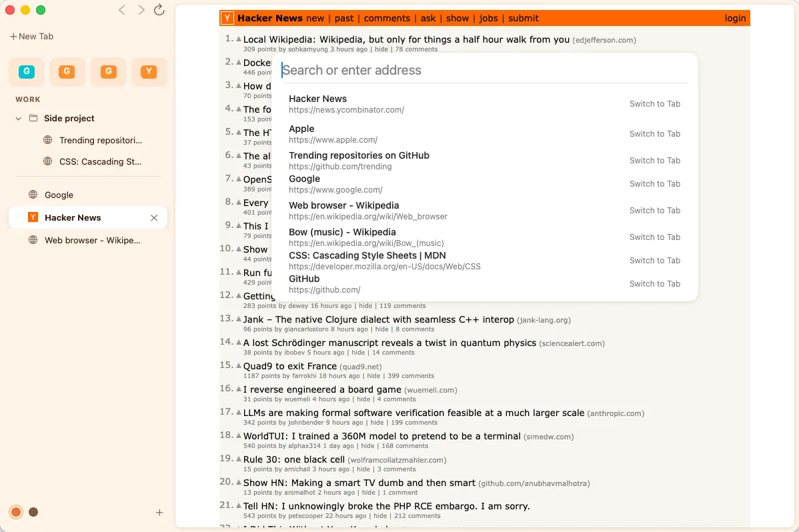
Task: Upvote story 14 lost Schrödinger manuscript
Action: pos(239,343)
